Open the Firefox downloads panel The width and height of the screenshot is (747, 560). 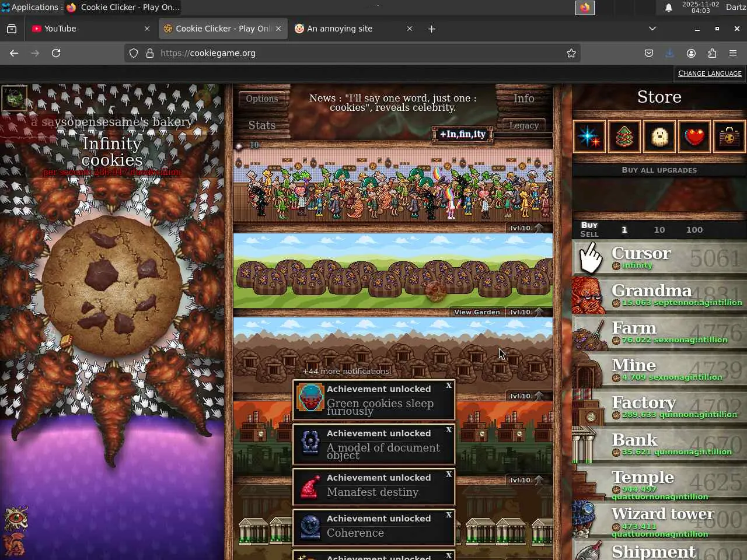coord(670,53)
